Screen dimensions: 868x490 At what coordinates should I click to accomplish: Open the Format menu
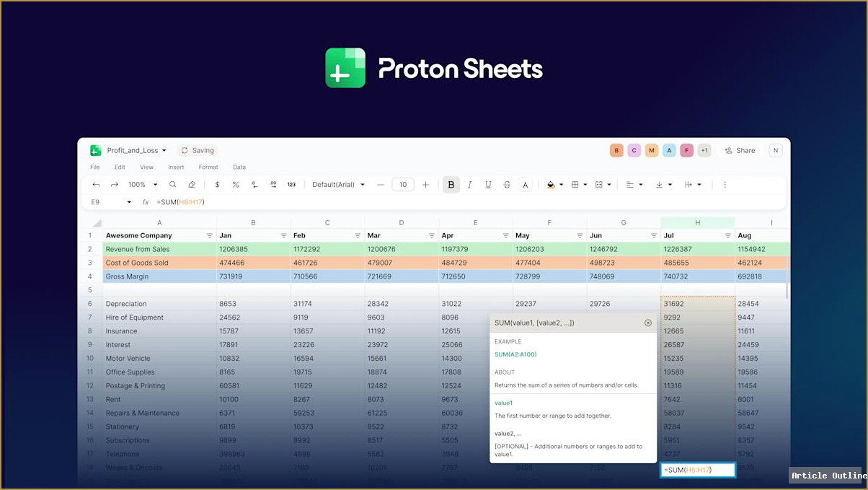[208, 167]
